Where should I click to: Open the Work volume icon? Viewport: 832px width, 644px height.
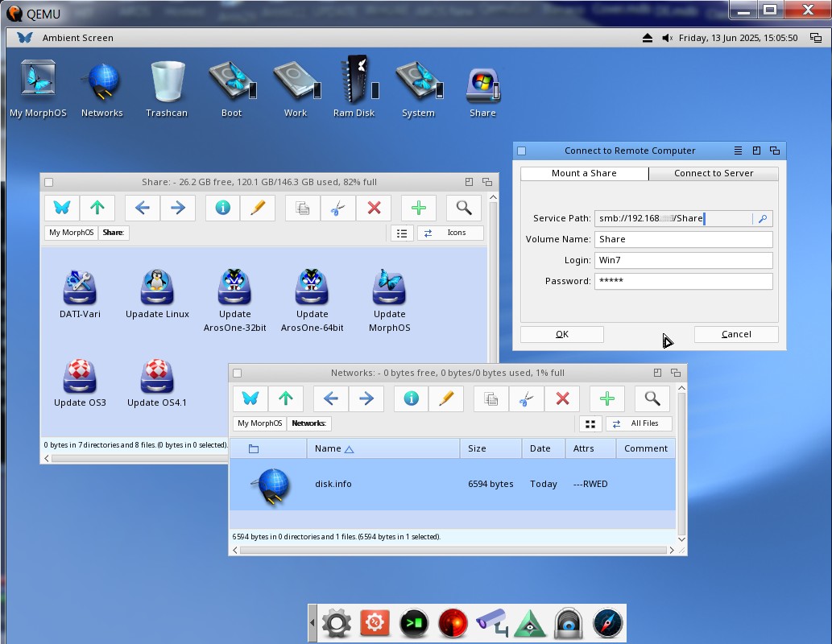(296, 88)
